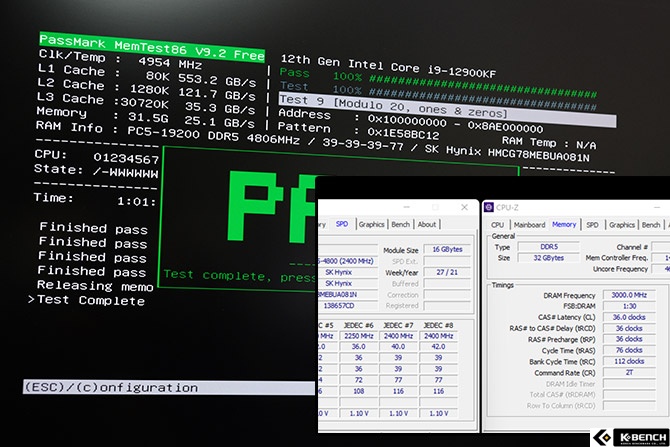Image resolution: width=670 pixels, height=447 pixels.
Task: Click the empty Total CAS# field
Action: click(x=629, y=394)
